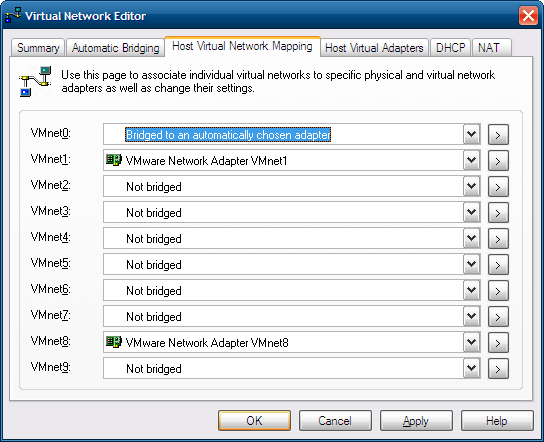Open the VMnet1 arrow options button

pos(498,161)
